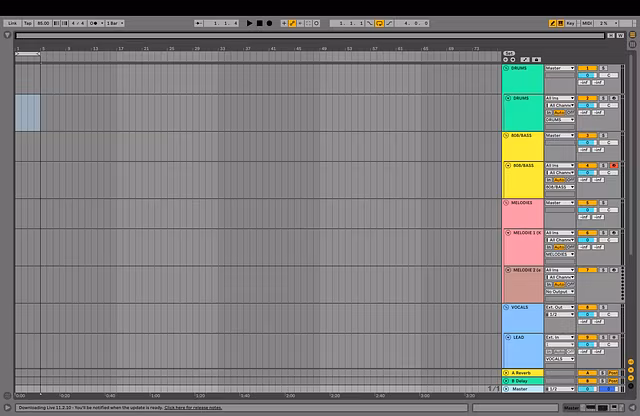
Task: Toggle the Draw Mode pencil
Action: click(x=553, y=23)
